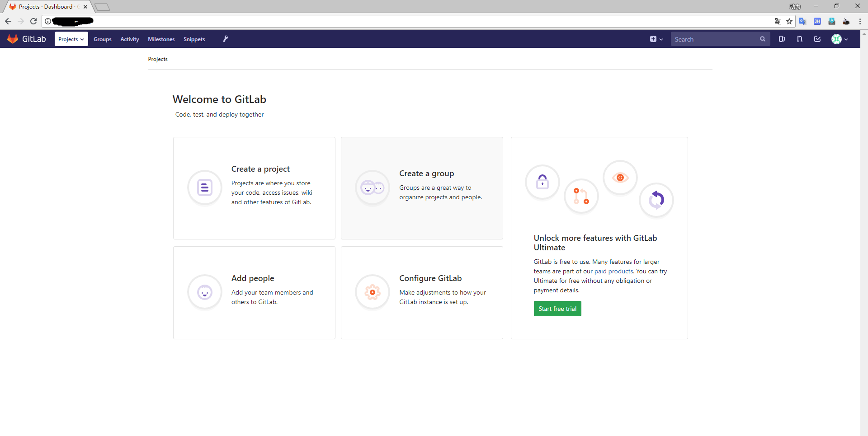Click the browser back arrow
This screenshot has height=436, width=868.
click(x=8, y=21)
